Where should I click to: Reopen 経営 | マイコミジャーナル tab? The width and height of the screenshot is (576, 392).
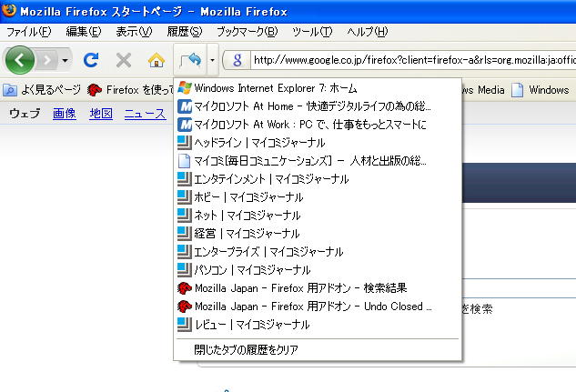(318, 234)
